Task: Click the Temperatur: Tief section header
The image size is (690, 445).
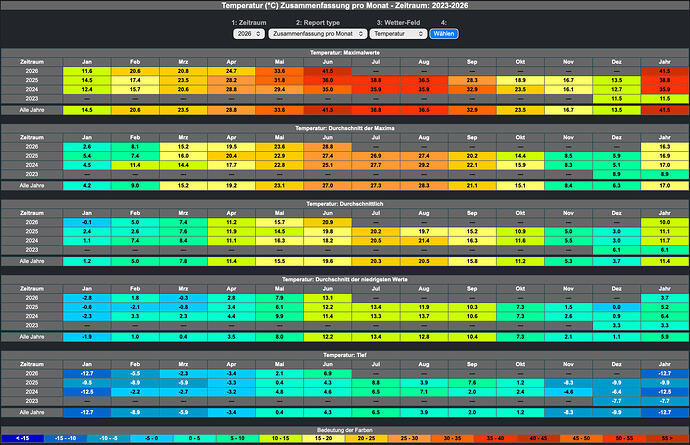Action: tap(345, 355)
